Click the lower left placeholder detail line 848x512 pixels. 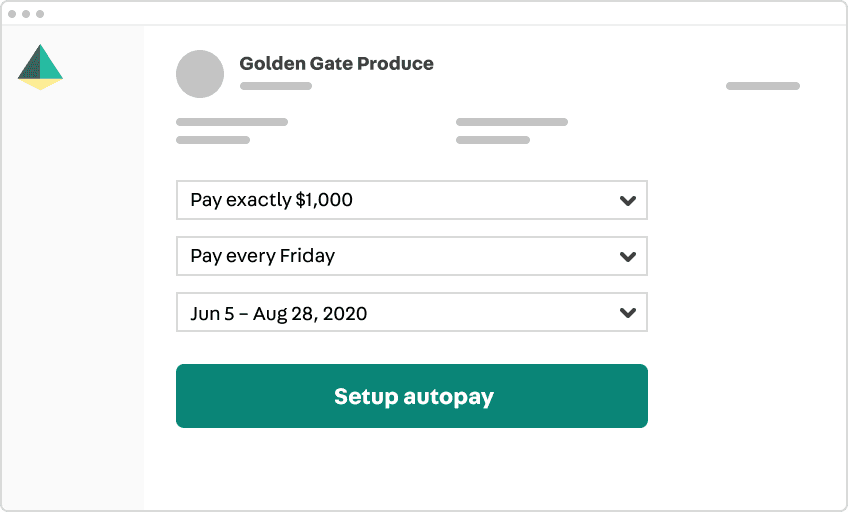click(213, 140)
